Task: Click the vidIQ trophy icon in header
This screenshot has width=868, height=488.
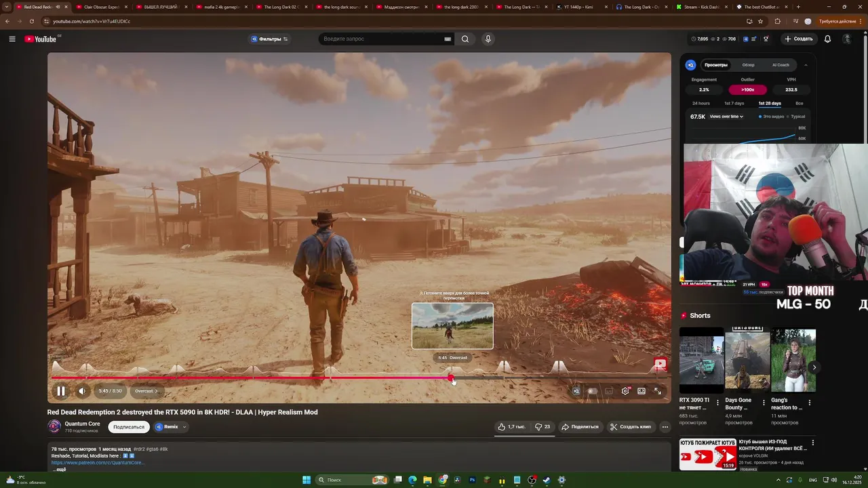Action: [766, 39]
